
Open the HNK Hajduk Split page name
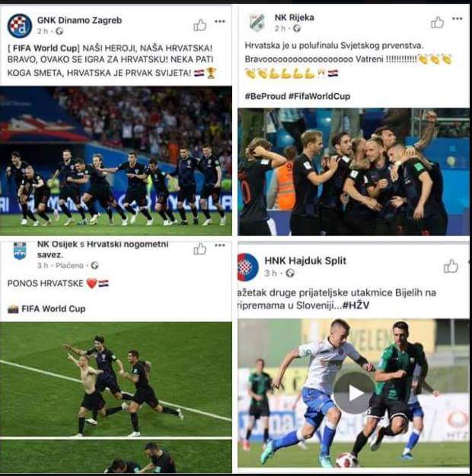pos(305,260)
